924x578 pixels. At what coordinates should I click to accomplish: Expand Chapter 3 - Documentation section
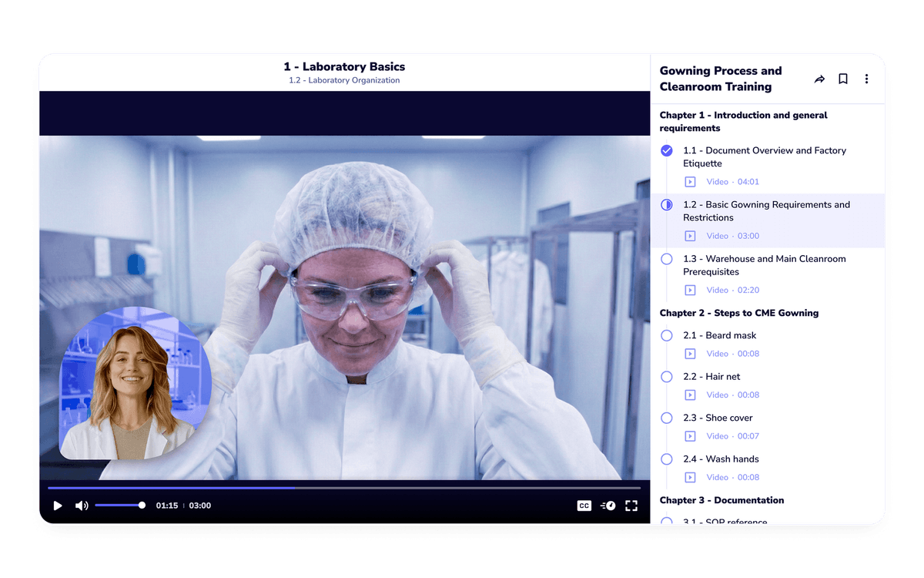(x=721, y=500)
